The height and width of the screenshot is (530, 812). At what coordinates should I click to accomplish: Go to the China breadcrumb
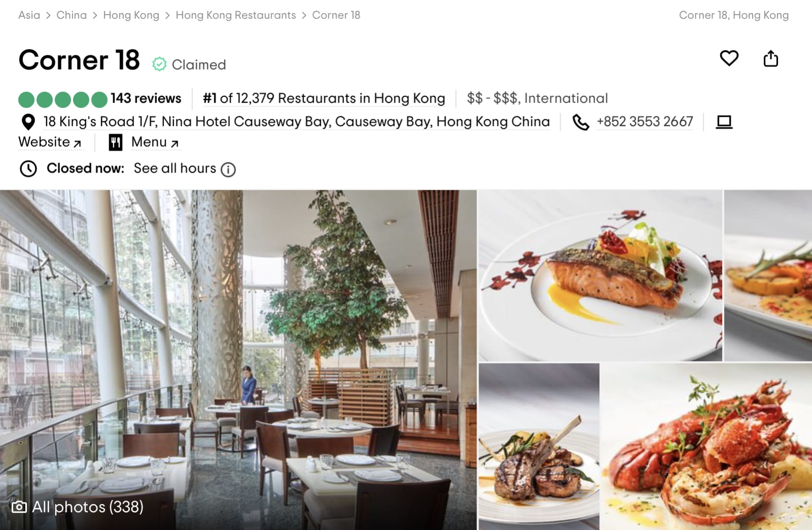72,15
